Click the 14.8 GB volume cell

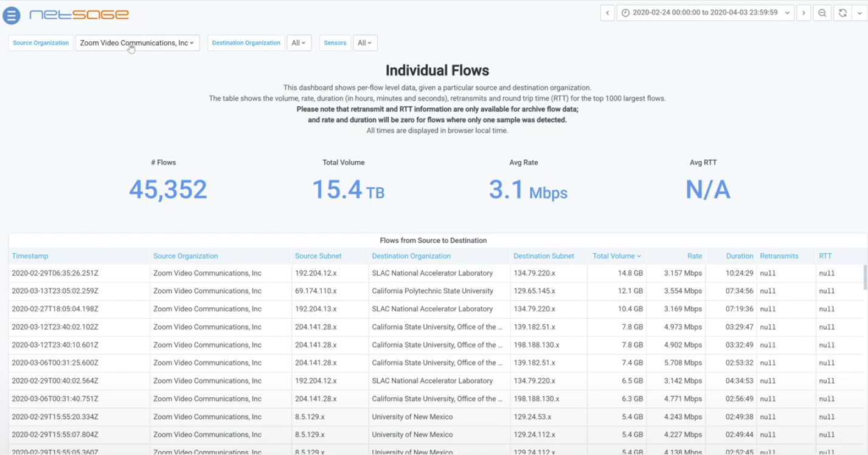pos(630,273)
